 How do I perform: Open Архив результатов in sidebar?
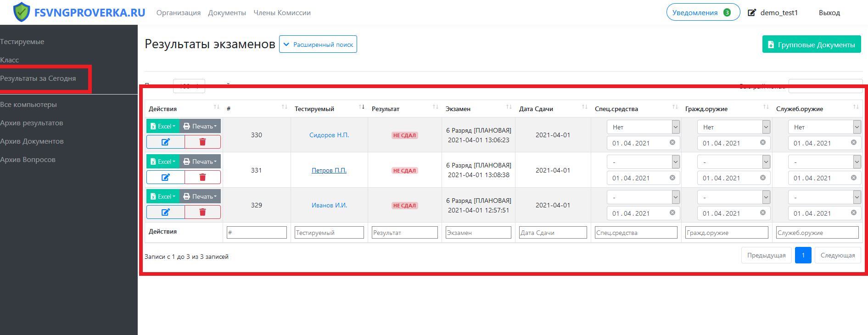[x=32, y=123]
